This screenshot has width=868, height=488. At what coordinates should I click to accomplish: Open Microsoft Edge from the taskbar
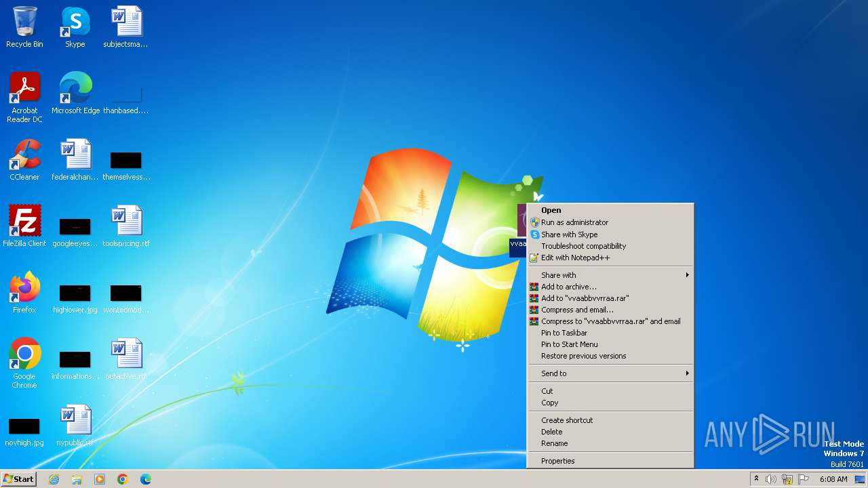pos(146,479)
